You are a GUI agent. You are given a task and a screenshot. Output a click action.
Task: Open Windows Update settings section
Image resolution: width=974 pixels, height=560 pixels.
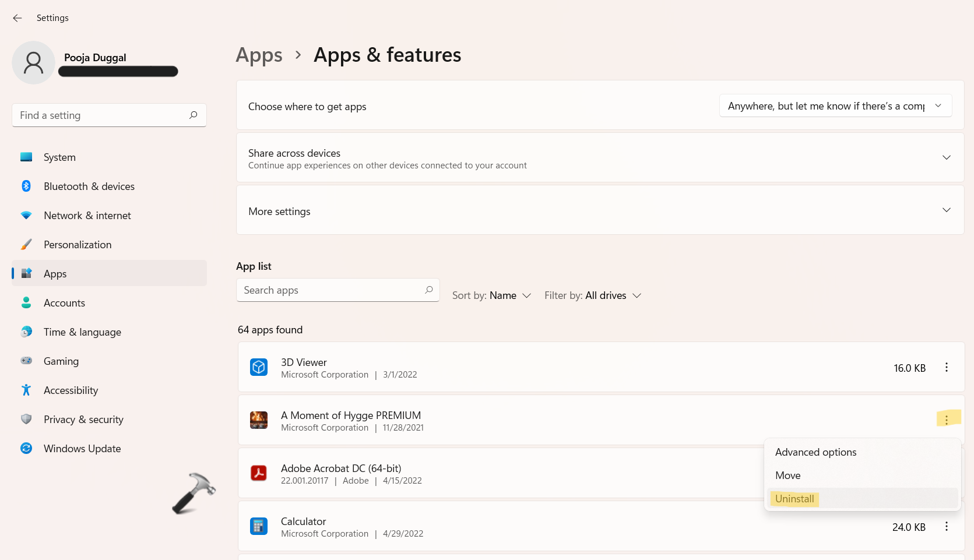pyautogui.click(x=82, y=449)
